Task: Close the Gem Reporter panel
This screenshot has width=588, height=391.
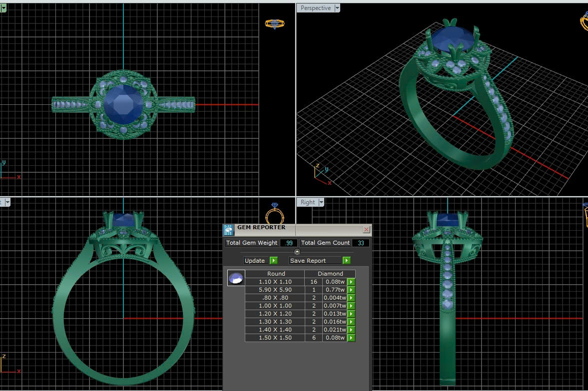Action: coord(366,230)
